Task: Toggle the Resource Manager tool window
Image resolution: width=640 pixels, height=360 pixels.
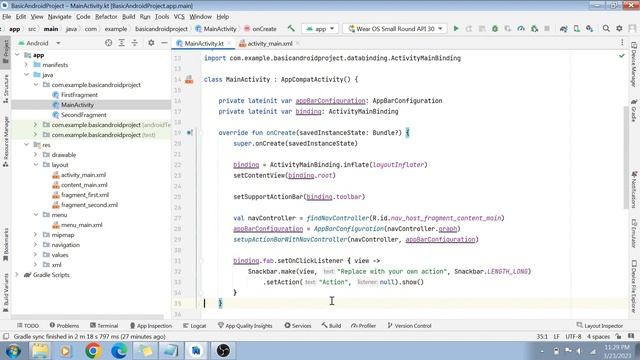Action: [x=6, y=141]
